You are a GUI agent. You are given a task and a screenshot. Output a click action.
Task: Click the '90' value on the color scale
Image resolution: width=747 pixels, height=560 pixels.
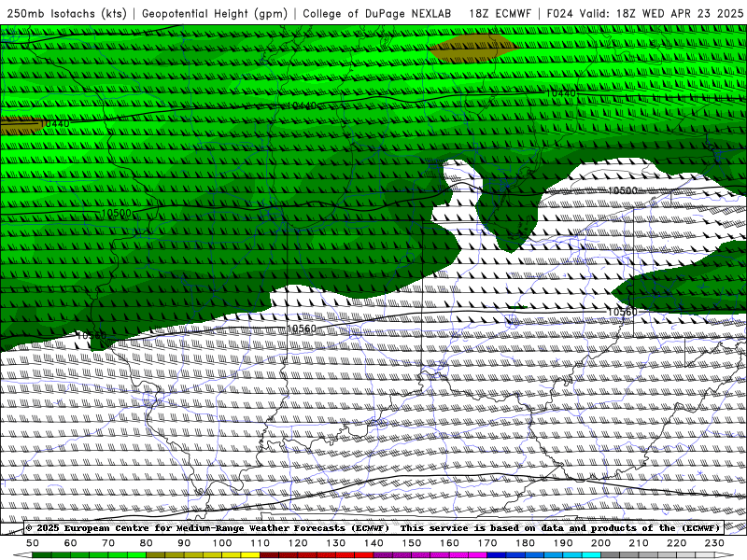pyautogui.click(x=184, y=543)
